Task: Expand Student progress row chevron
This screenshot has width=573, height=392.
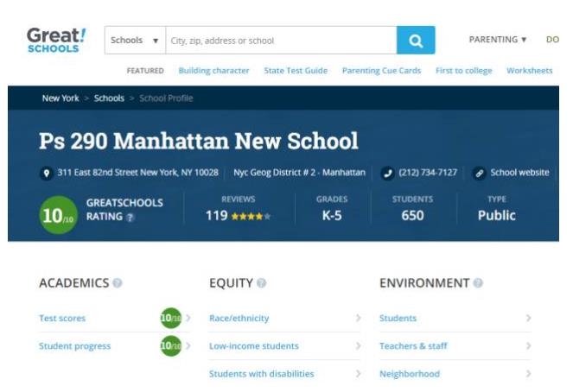Action: tap(188, 345)
